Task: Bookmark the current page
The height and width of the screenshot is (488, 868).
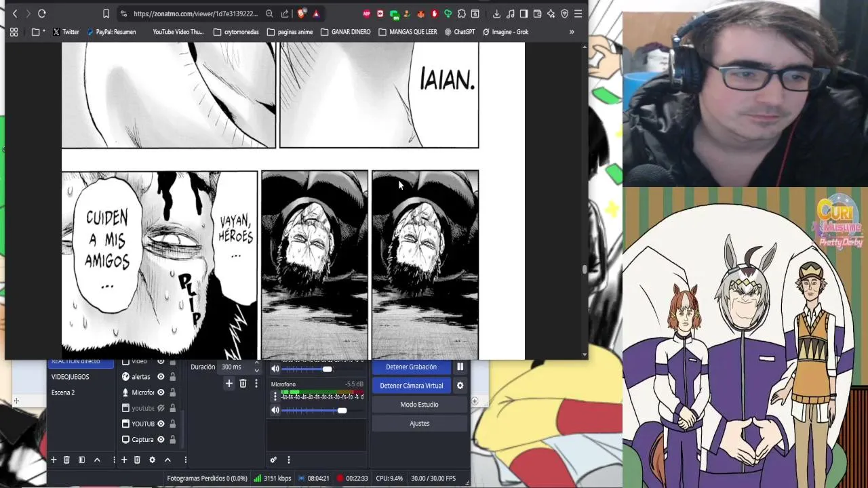Action: 106,14
